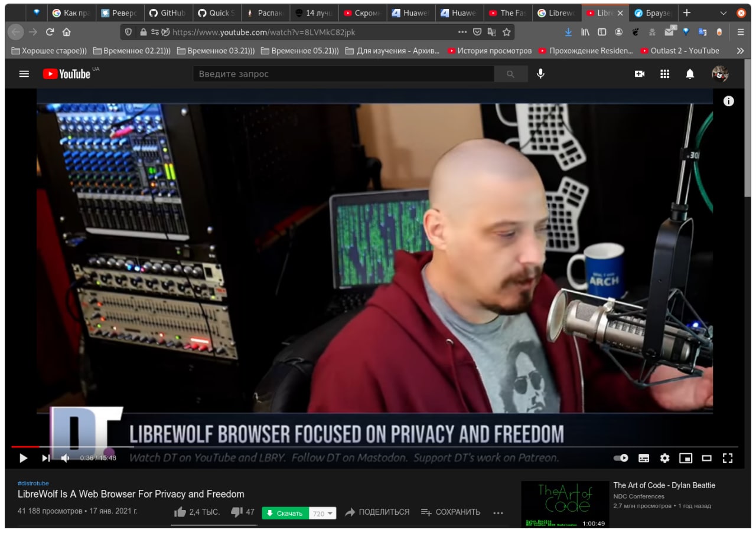This screenshot has height=533, width=756.
Task: Open the account avatar menu
Action: point(720,74)
